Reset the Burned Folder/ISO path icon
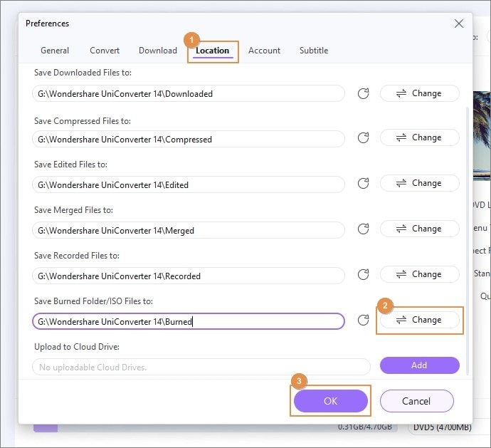The width and height of the screenshot is (491, 448). tap(363, 321)
